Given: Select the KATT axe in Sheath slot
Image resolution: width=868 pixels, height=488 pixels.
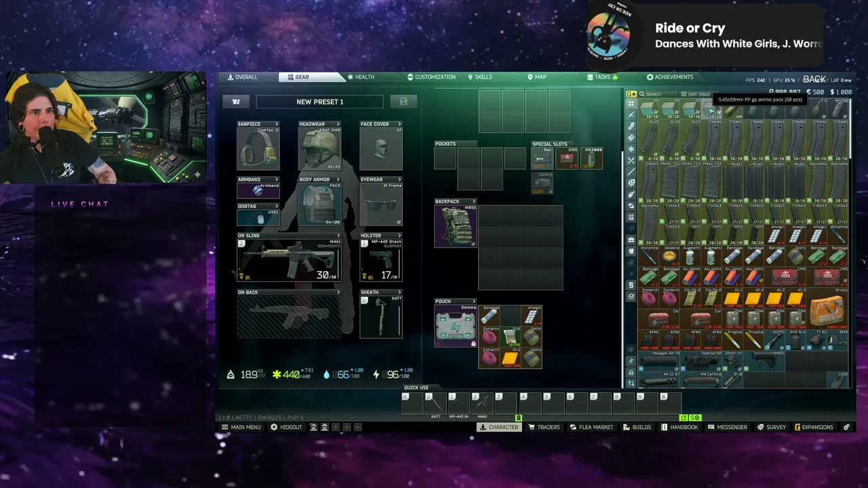Looking at the screenshot, I should coord(381,317).
